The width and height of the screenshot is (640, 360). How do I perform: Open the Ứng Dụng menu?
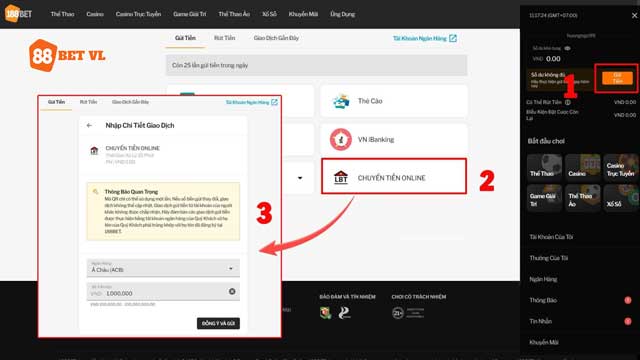342,14
